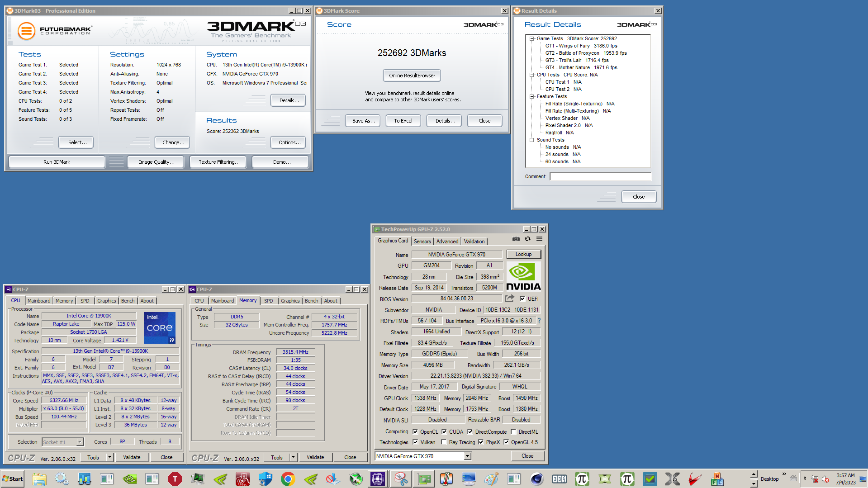
Task: Open Google Chrome from taskbar
Action: tap(288, 479)
